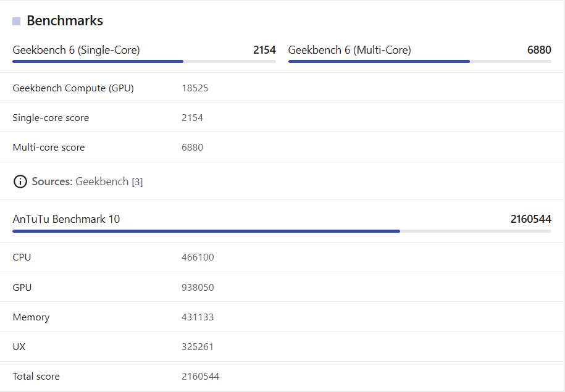The height and width of the screenshot is (392, 565).
Task: Click the 'Multi-core score' row label
Action: pos(49,148)
